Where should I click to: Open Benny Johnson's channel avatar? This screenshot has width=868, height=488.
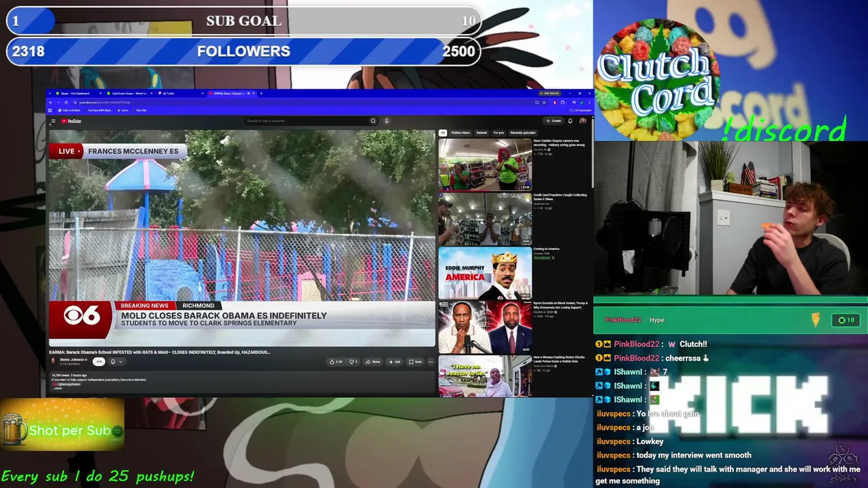54,361
